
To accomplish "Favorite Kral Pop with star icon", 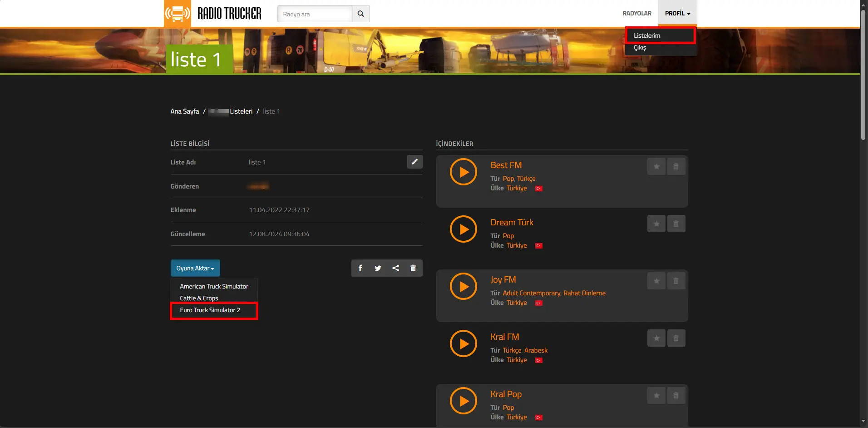I will point(656,395).
